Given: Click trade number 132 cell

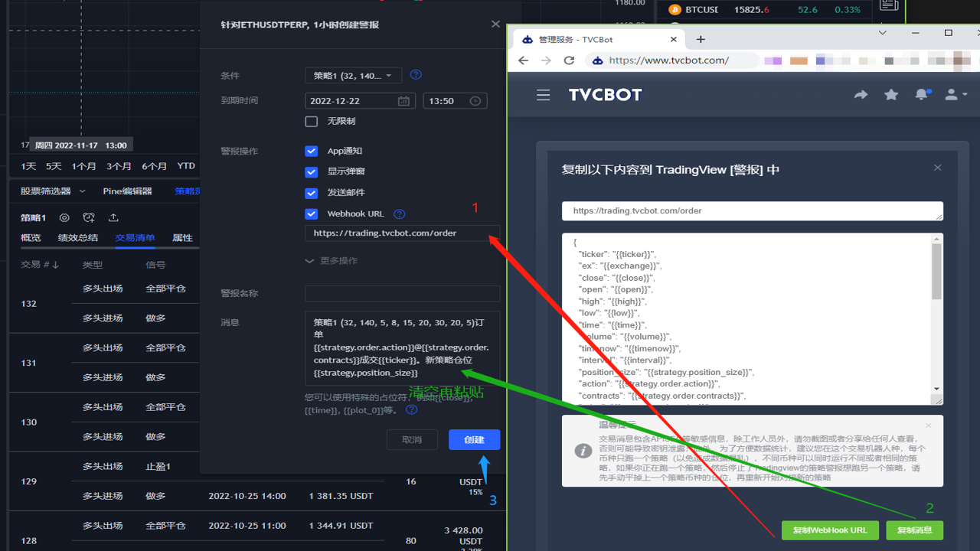Looking at the screenshot, I should tap(29, 304).
